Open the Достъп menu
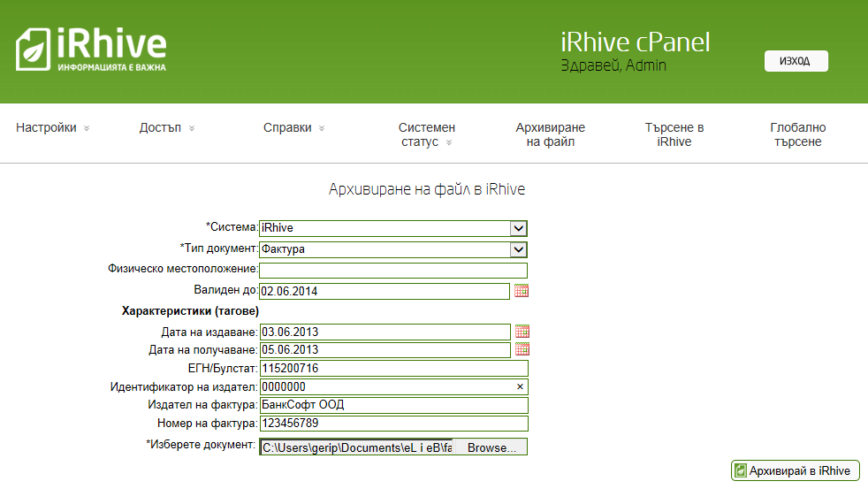The width and height of the screenshot is (868, 489). point(167,128)
